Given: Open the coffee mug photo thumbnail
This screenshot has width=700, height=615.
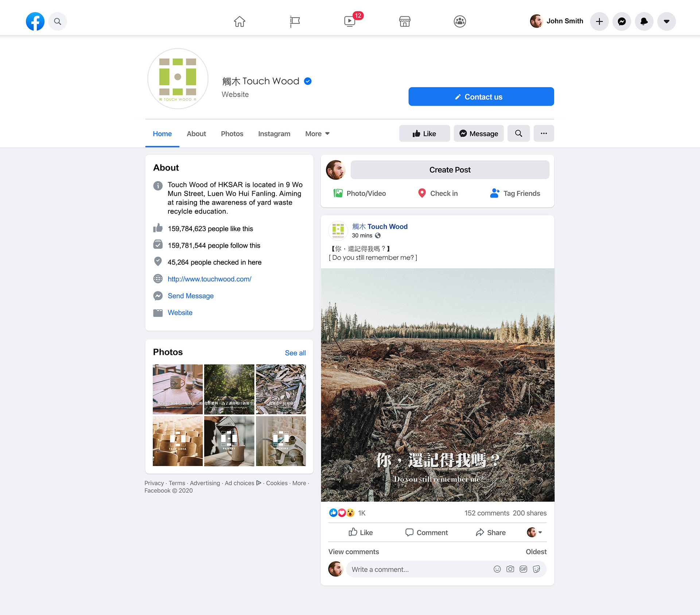Looking at the screenshot, I should (x=178, y=389).
